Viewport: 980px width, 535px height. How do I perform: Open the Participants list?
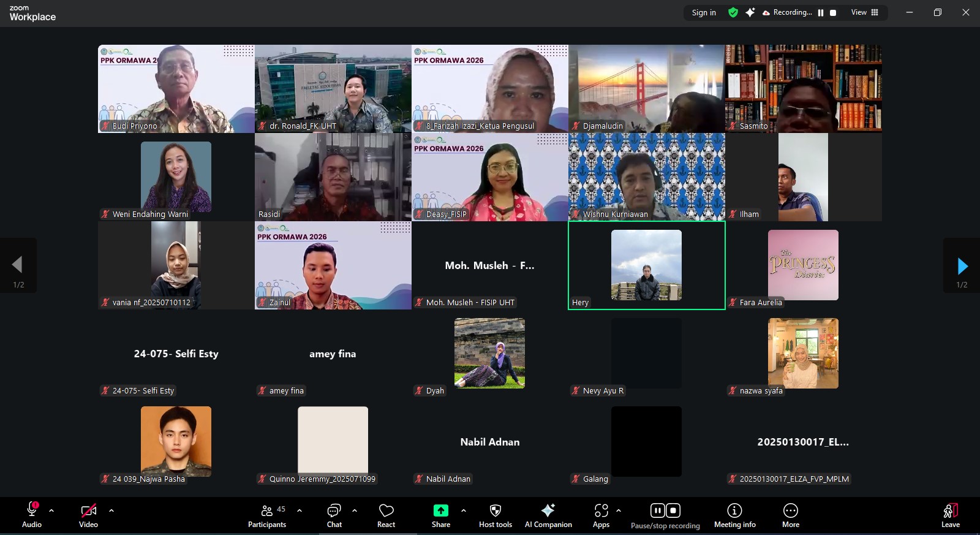(267, 515)
